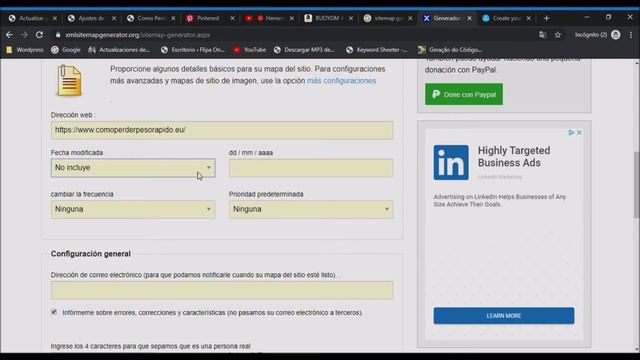This screenshot has height=360, width=640.
Task: Open the Geração do Código bookmark
Action: coord(450,50)
